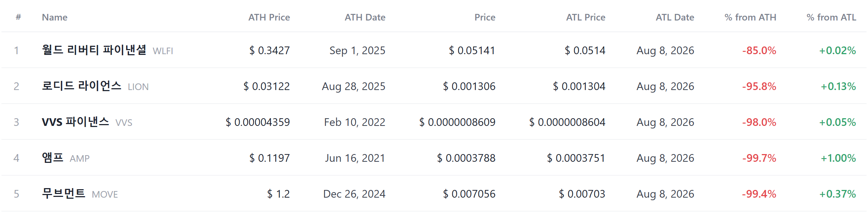868x213 pixels.
Task: Sort by the ATL Date column header
Action: click(x=675, y=17)
